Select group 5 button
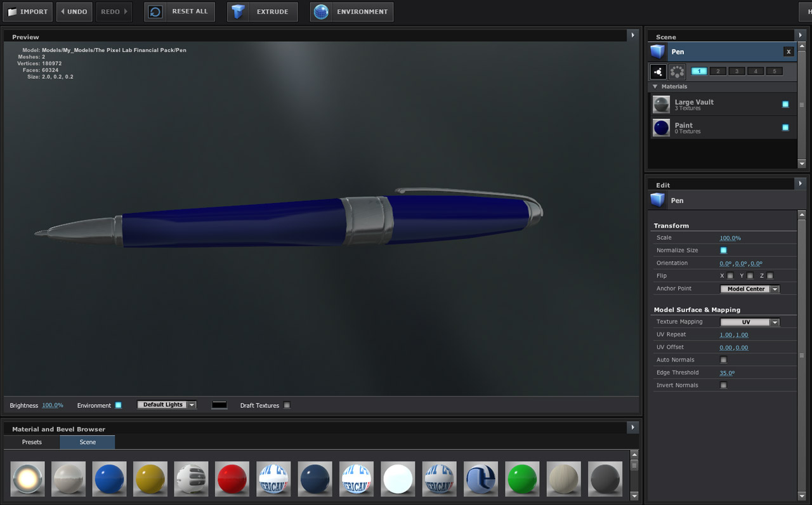The height and width of the screenshot is (505, 812). 774,72
